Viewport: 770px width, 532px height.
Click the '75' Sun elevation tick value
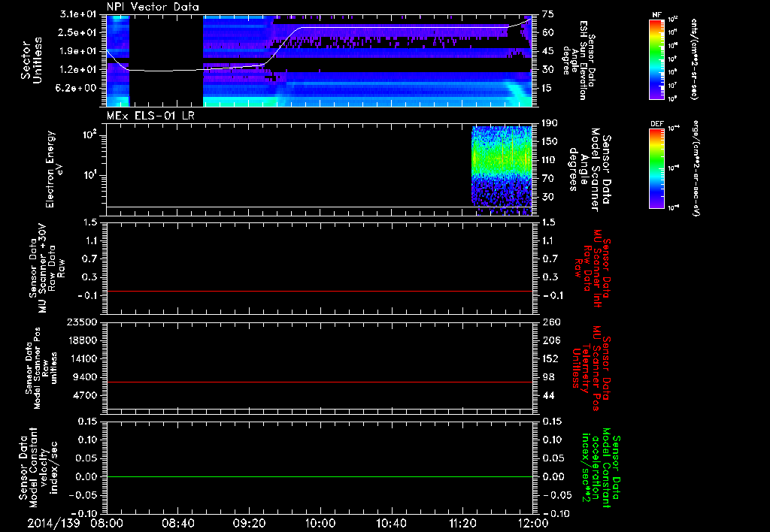point(548,14)
